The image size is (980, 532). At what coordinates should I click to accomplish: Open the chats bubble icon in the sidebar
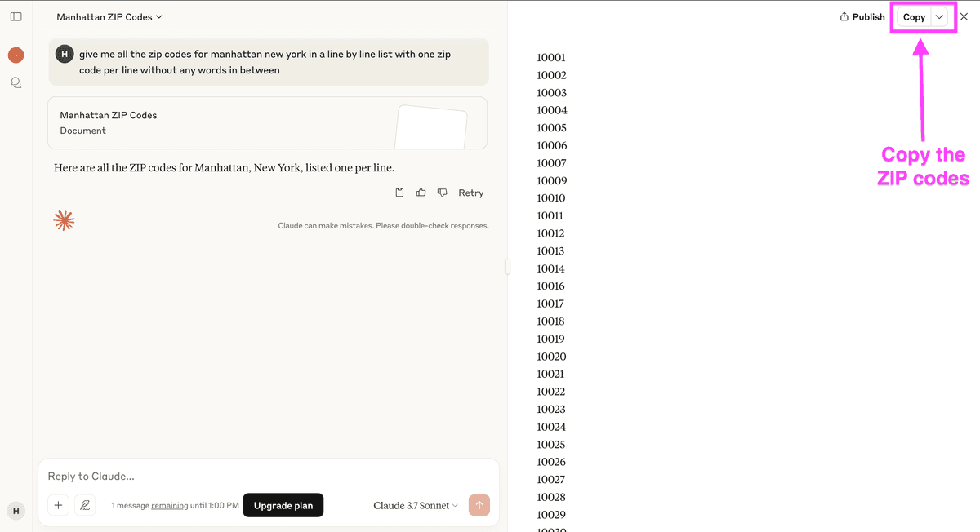pyautogui.click(x=16, y=82)
